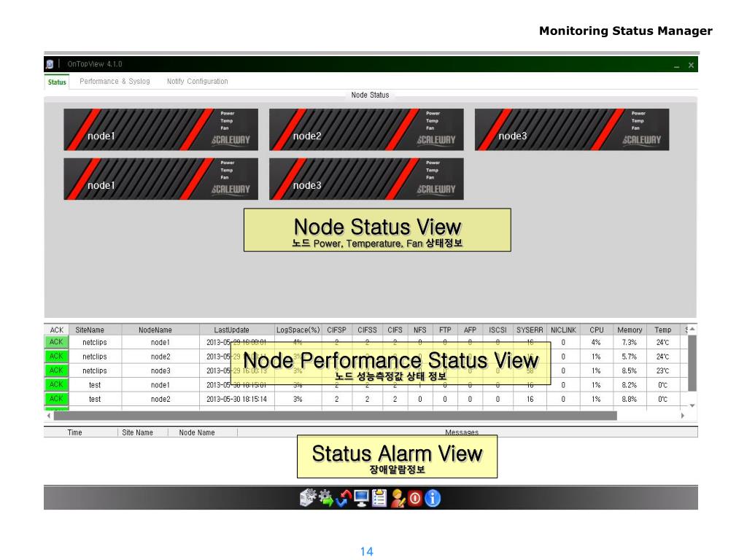
Task: Click the user edit icon
Action: [x=398, y=499]
